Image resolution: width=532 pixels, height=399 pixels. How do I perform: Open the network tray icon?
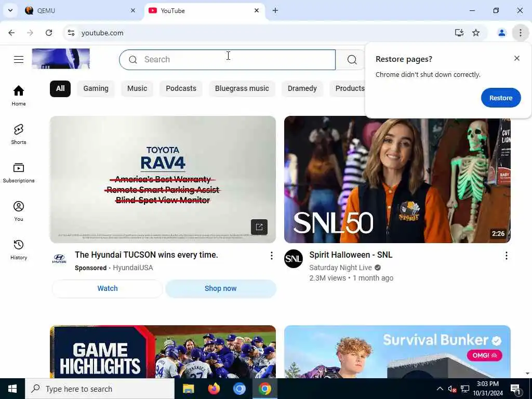click(465, 389)
